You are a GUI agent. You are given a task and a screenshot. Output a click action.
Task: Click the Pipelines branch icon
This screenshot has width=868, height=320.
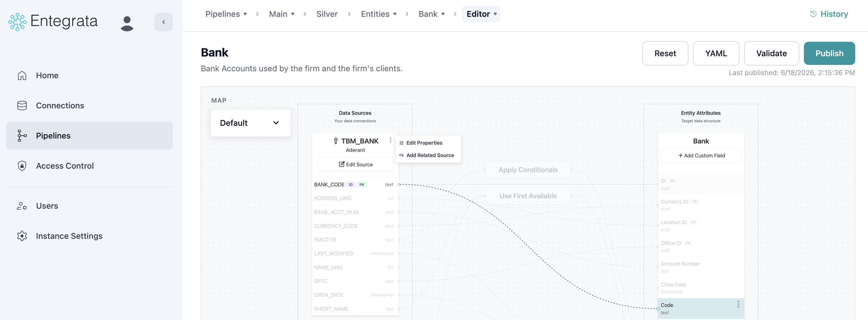click(22, 136)
